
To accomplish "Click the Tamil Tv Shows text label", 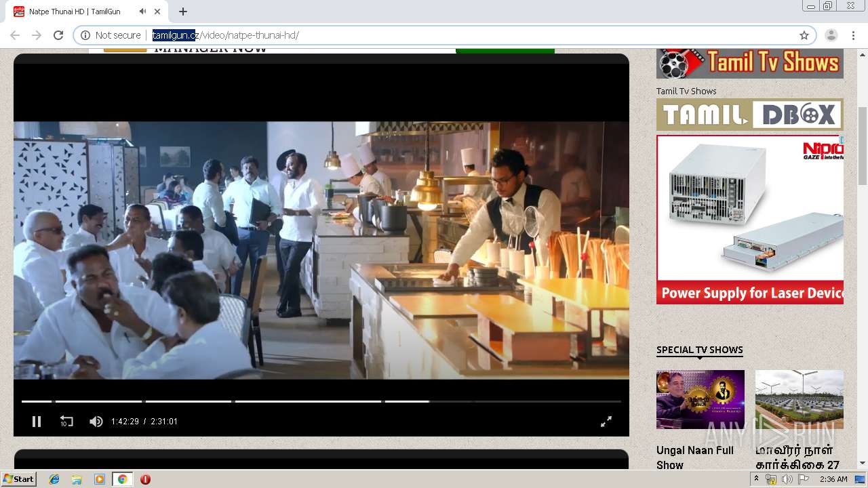I will (x=686, y=91).
